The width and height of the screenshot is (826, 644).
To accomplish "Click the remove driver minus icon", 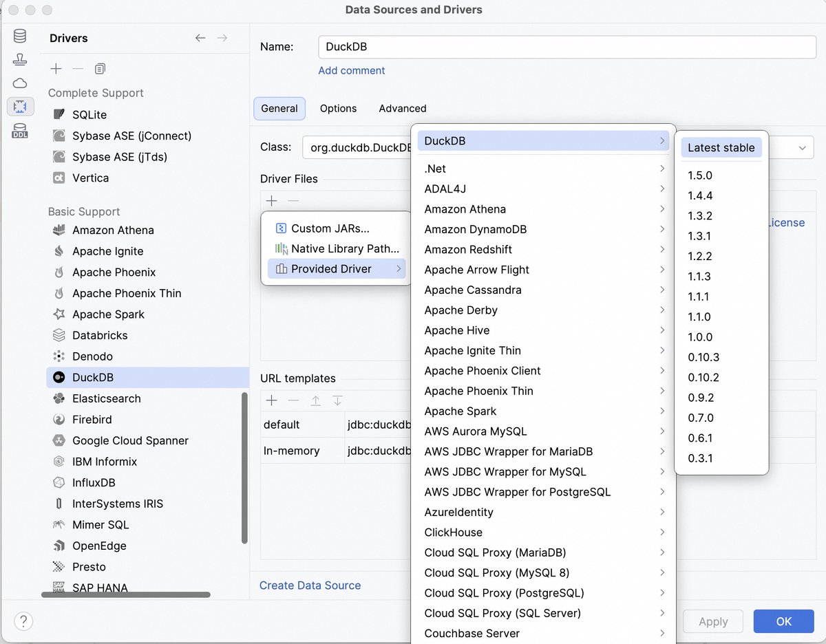I will click(x=78, y=69).
